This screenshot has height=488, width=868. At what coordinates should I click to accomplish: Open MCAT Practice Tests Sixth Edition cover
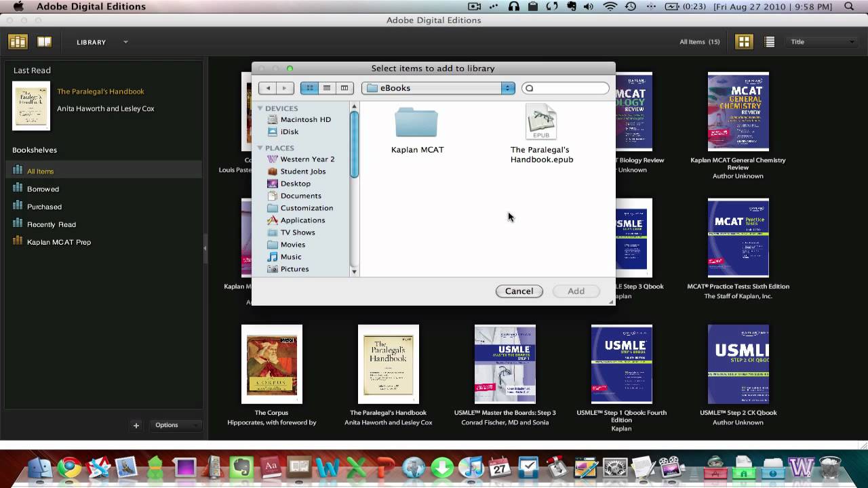pos(738,238)
